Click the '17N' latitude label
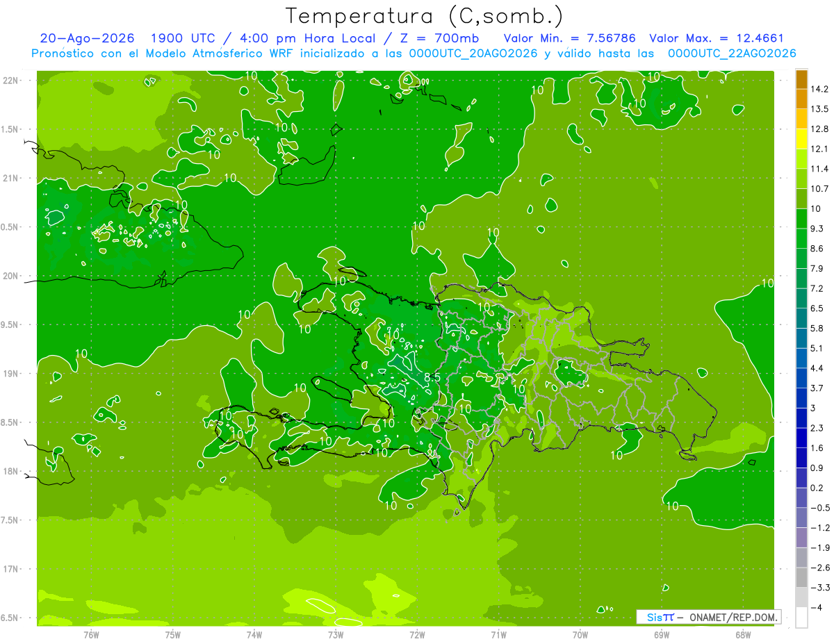The height and width of the screenshot is (644, 834). click(x=11, y=569)
